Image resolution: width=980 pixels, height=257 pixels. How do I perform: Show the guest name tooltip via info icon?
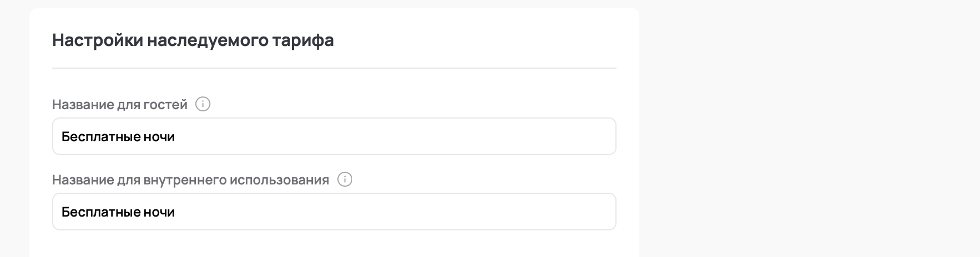click(203, 104)
